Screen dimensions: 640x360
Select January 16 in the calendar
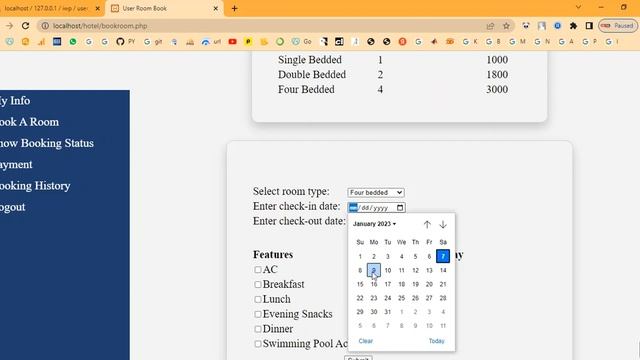373,284
